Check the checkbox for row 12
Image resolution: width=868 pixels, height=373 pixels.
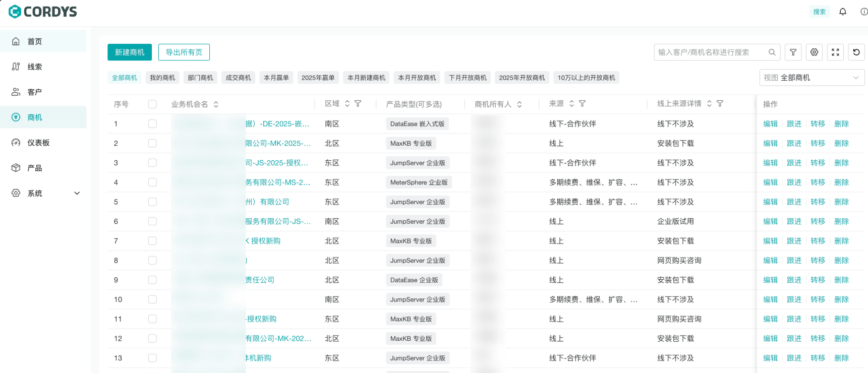tap(152, 338)
